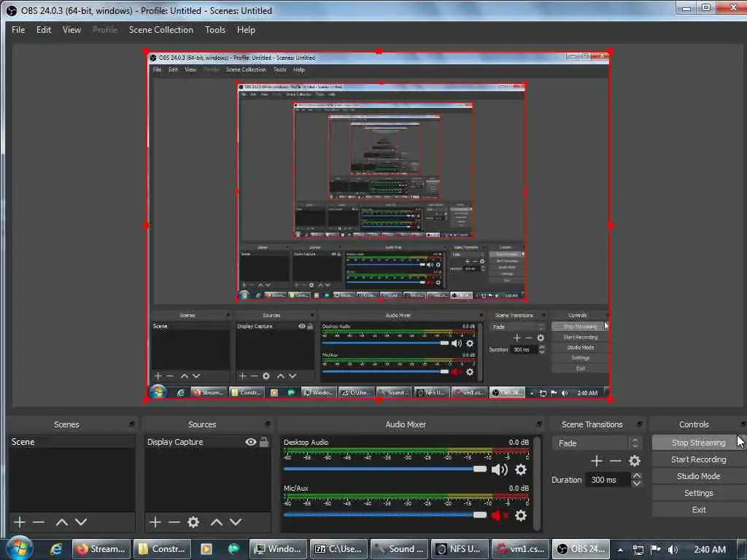Add a new scene with plus icon
Screen dimensions: 747x560
[x=20, y=522]
